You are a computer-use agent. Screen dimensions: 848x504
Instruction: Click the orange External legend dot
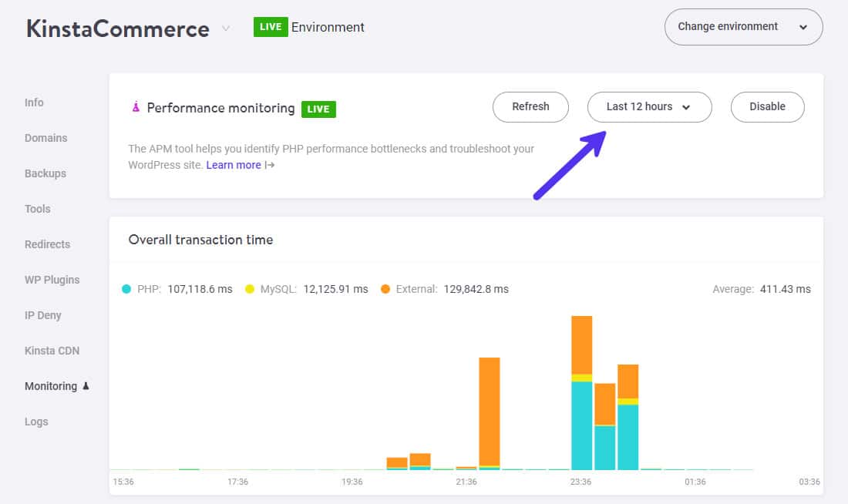pyautogui.click(x=385, y=289)
